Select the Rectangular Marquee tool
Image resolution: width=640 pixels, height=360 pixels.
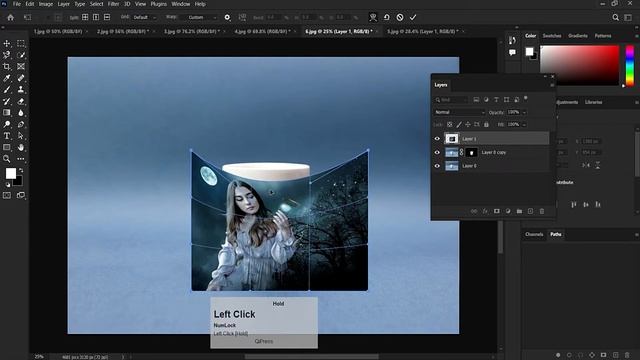point(21,43)
